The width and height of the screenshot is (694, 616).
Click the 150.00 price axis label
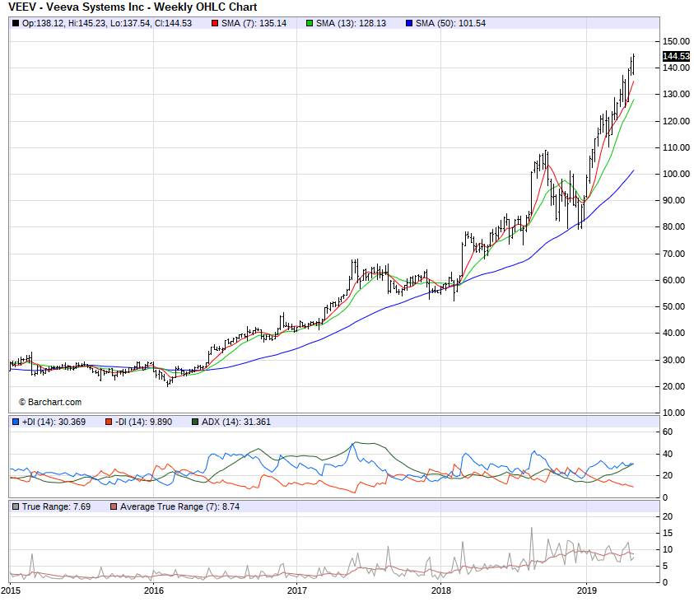point(676,42)
